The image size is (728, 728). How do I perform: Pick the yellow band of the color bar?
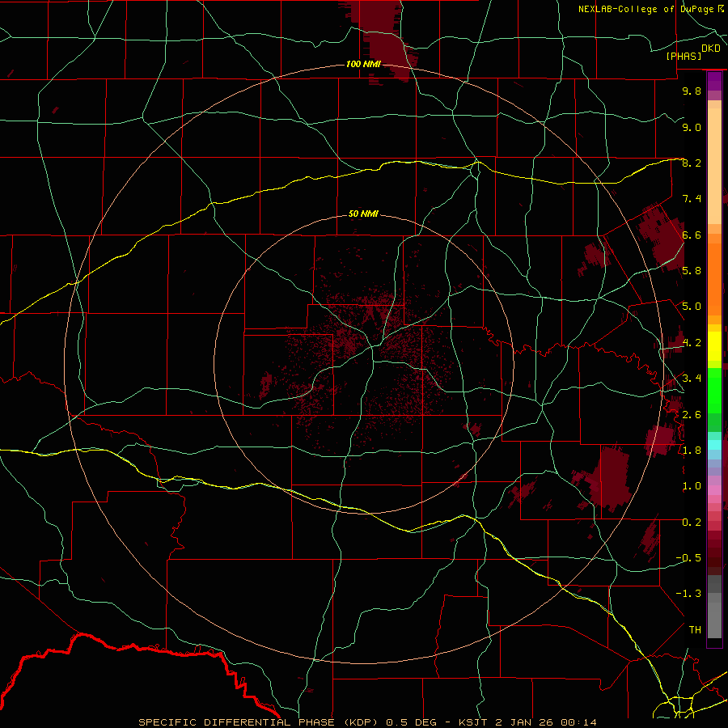pos(714,346)
